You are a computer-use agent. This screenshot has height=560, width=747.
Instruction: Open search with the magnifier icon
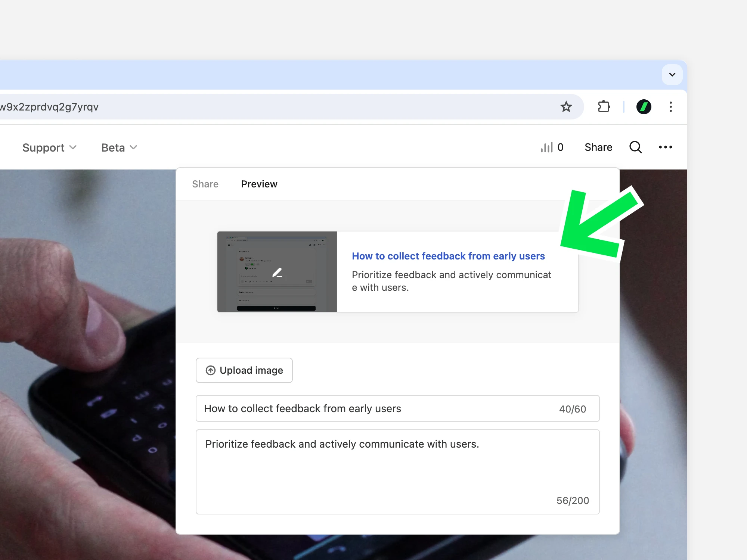636,147
